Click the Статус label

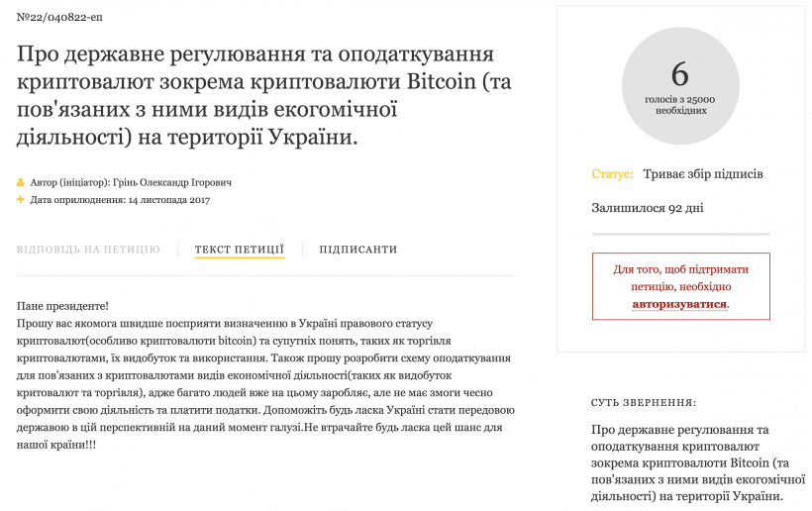[612, 174]
